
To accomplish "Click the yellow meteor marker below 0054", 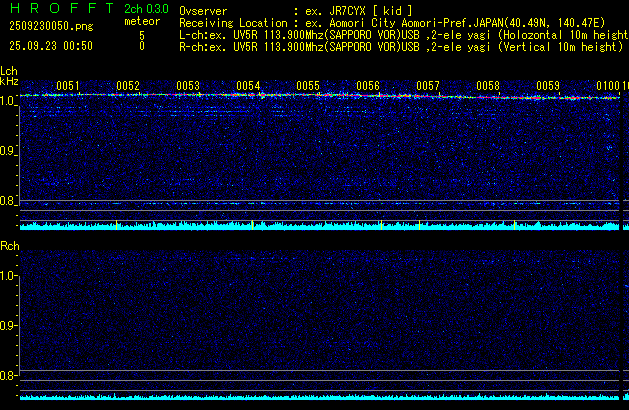I will click(x=252, y=226).
